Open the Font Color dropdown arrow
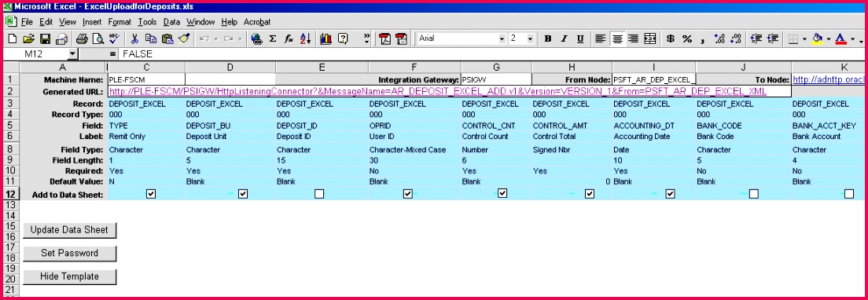Image resolution: width=868 pixels, height=300 pixels. coord(852,38)
